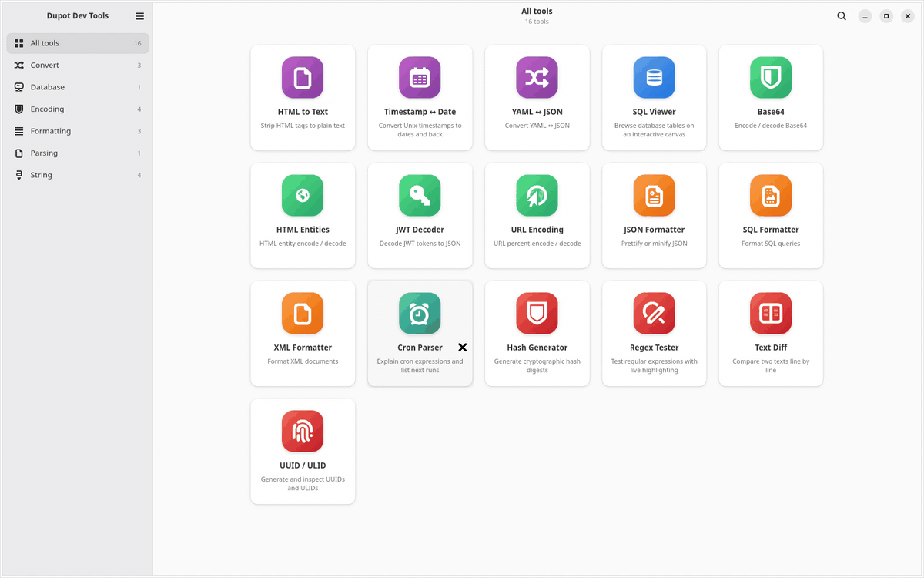924x578 pixels.
Task: Select the All tools category label
Action: click(x=45, y=43)
